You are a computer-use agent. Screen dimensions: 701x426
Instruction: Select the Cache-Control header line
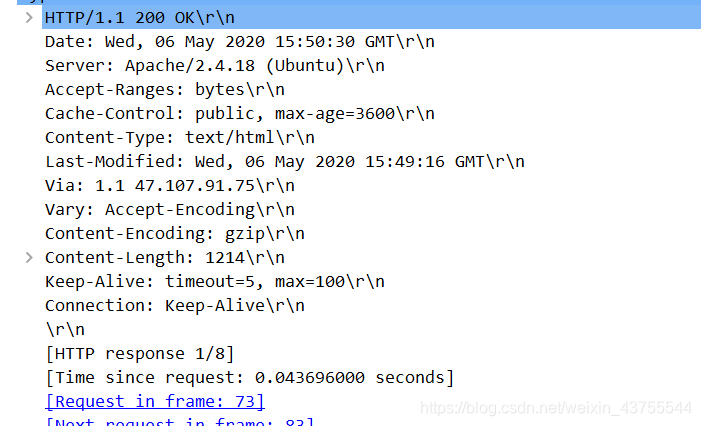[240, 114]
